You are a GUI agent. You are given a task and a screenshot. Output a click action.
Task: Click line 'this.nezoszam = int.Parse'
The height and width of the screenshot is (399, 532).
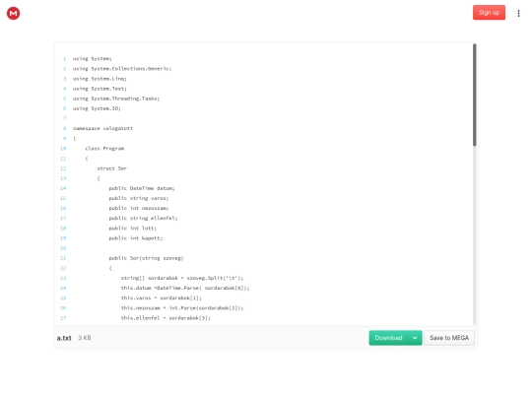tap(182, 308)
